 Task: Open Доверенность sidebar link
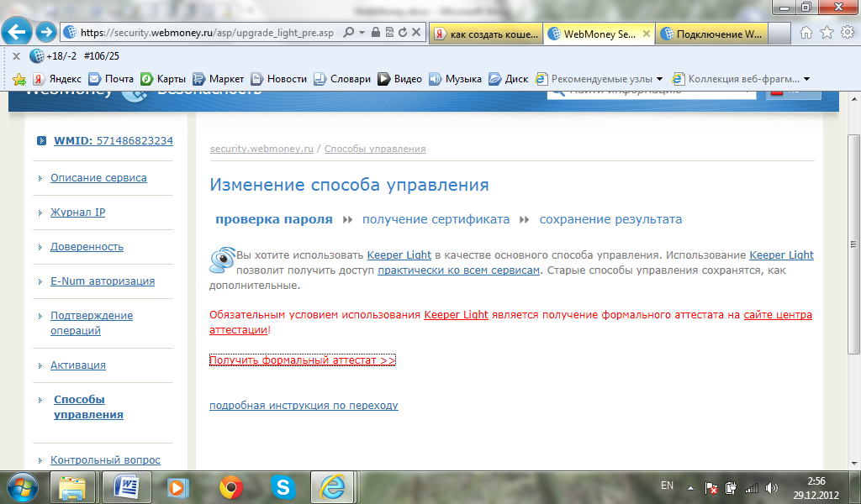(87, 247)
